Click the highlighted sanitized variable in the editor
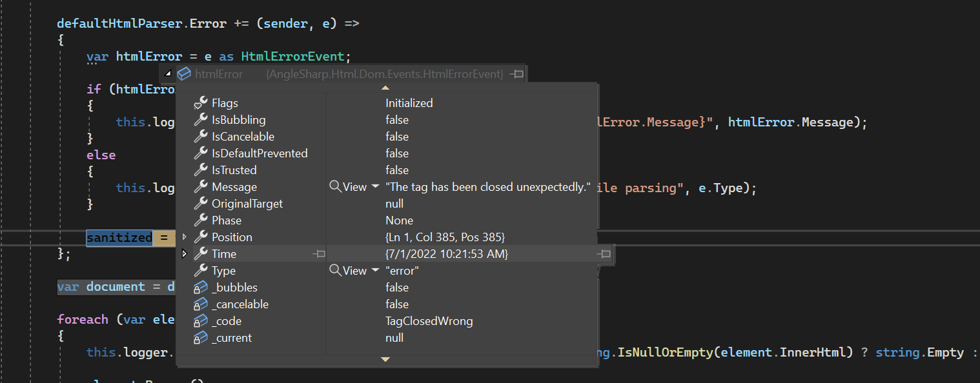 (119, 237)
